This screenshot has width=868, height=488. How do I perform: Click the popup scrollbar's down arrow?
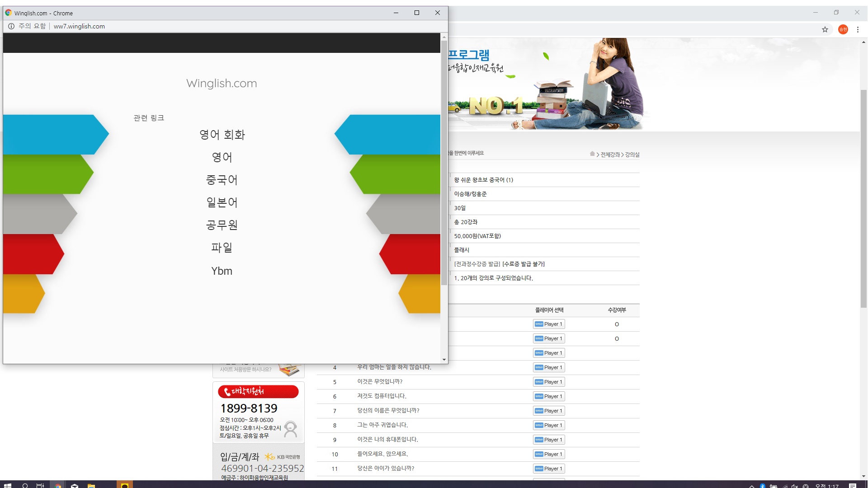pos(444,360)
